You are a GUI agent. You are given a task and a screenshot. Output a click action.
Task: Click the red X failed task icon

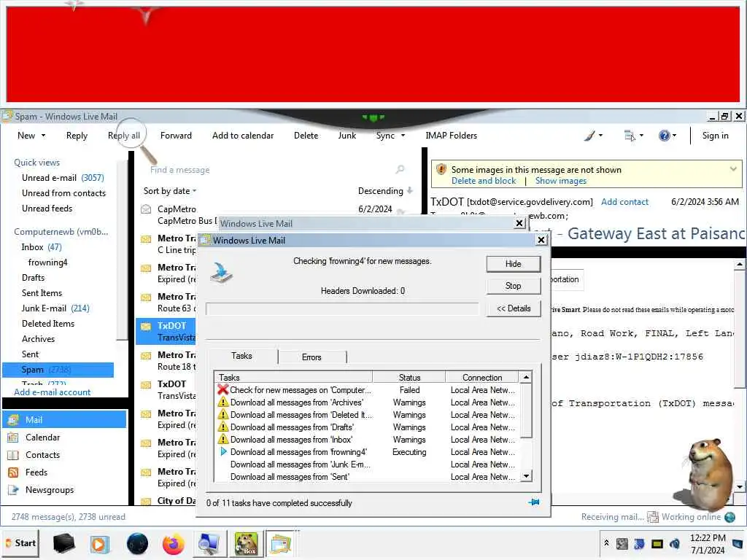click(222, 389)
